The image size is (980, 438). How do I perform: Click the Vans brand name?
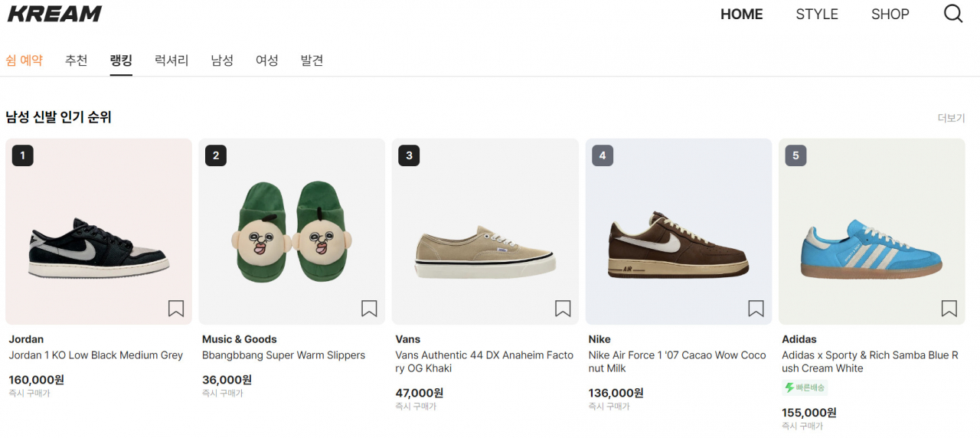point(408,339)
